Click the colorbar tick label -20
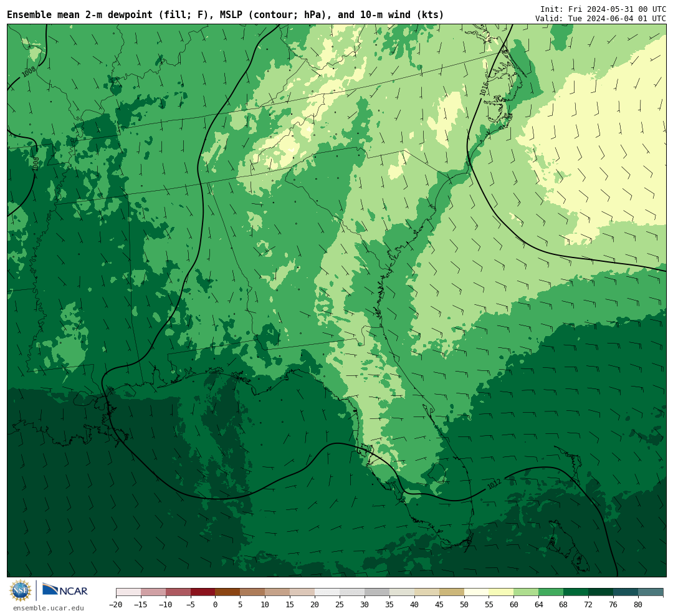Image resolution: width=673 pixels, height=616 pixels. [116, 605]
